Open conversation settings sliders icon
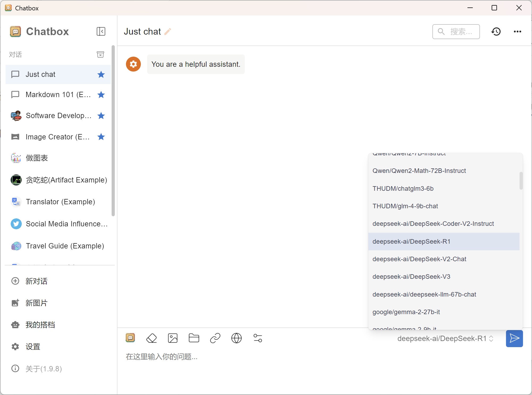532x395 pixels. point(258,338)
